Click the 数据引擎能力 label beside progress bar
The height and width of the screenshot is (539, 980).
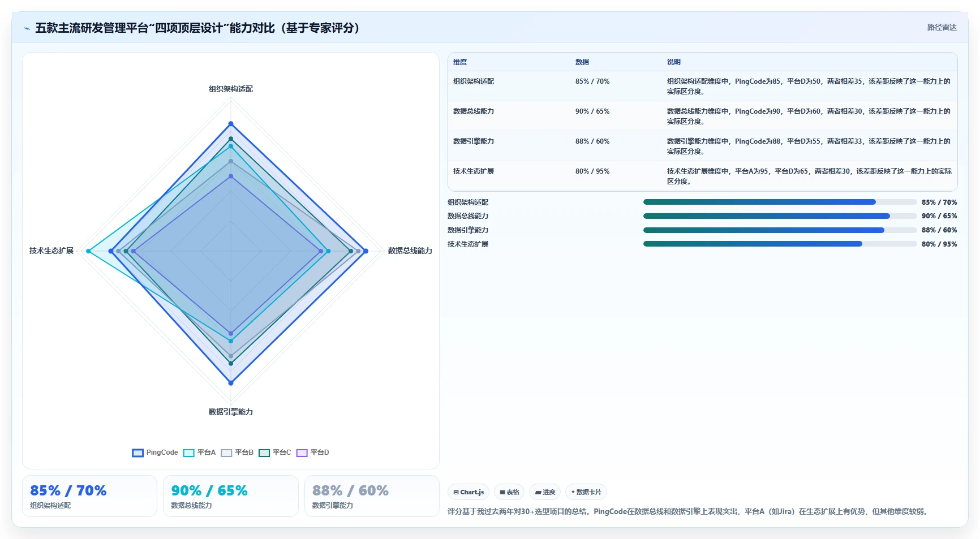click(x=468, y=230)
